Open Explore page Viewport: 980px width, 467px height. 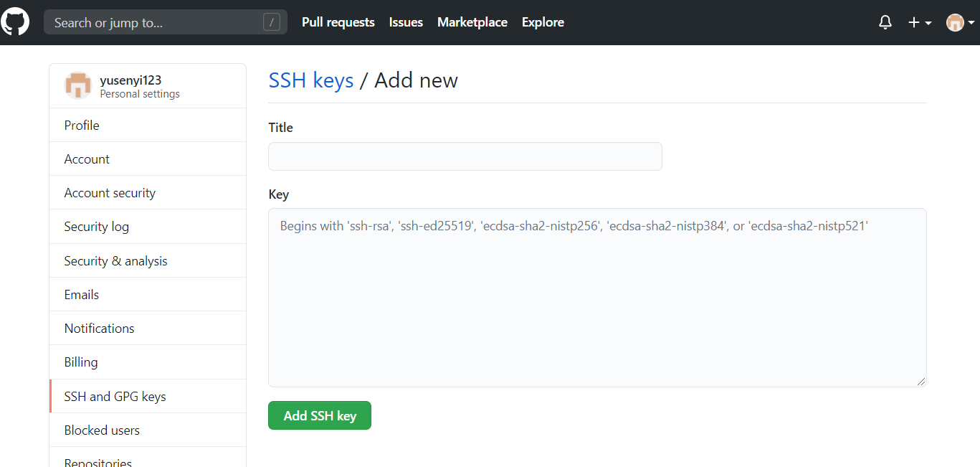coord(543,22)
